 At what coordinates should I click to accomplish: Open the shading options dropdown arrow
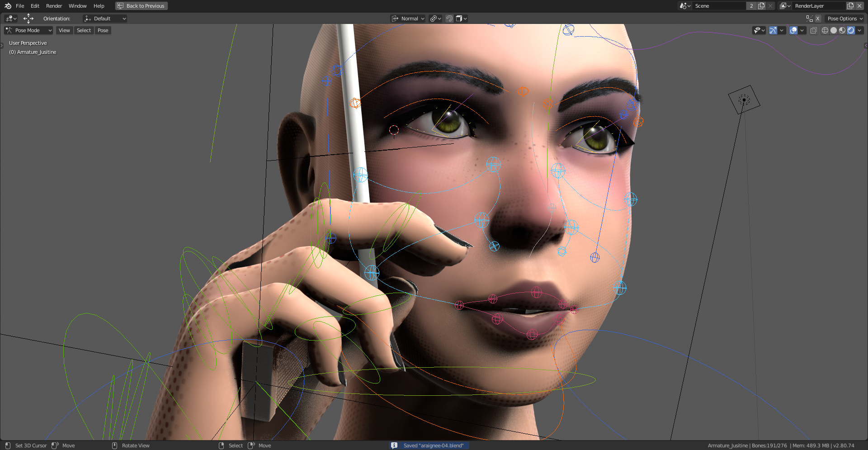click(x=859, y=30)
